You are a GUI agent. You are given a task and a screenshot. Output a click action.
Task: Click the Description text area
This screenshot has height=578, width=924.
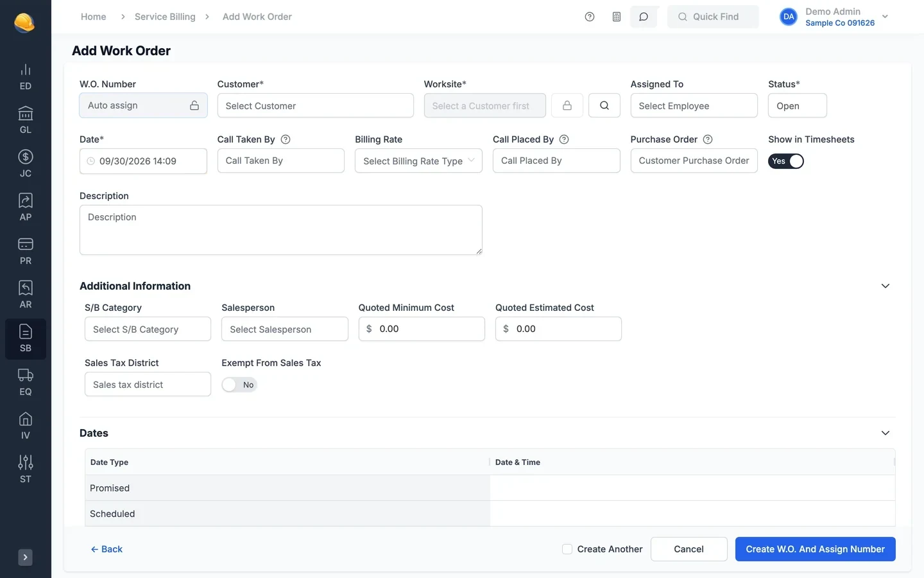coord(280,230)
